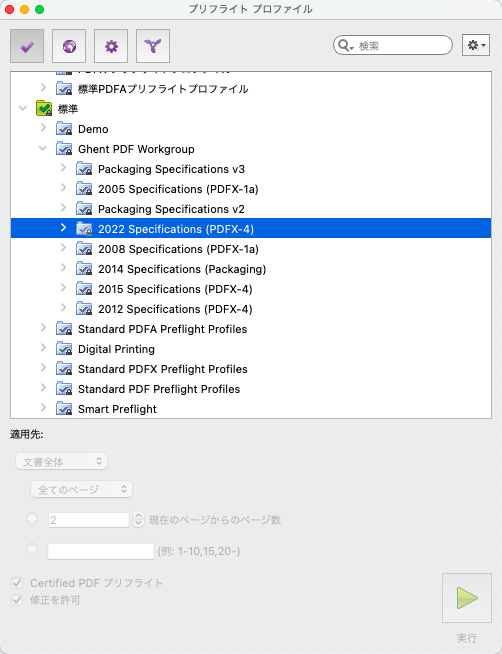Select Smart Preflight row text
Screen dimensions: 502x654
tap(118, 409)
